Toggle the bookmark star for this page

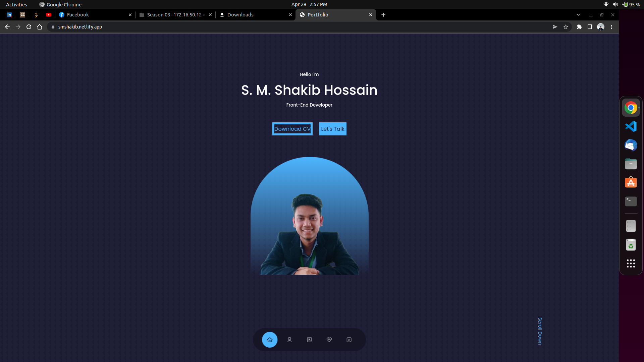566,27
